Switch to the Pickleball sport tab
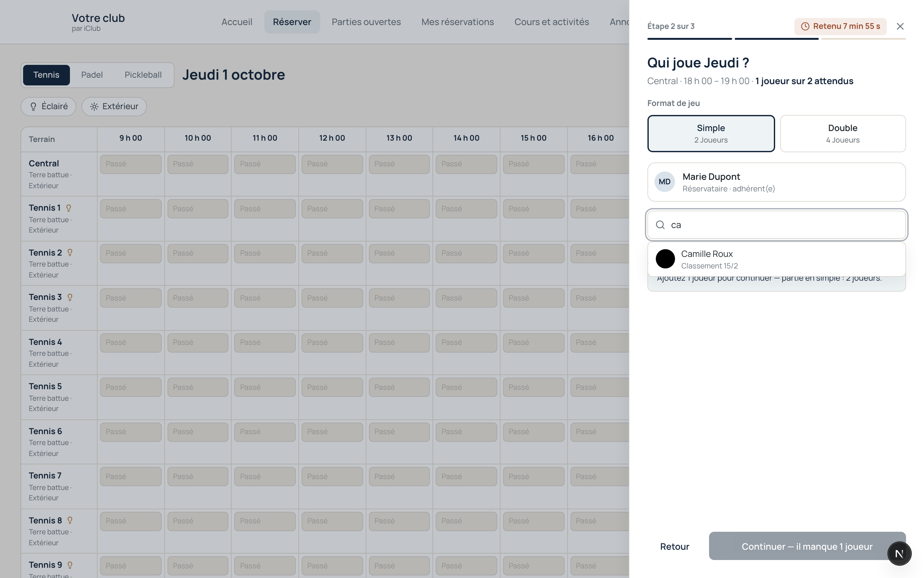Viewport: 924px width, 578px height. coord(143,75)
